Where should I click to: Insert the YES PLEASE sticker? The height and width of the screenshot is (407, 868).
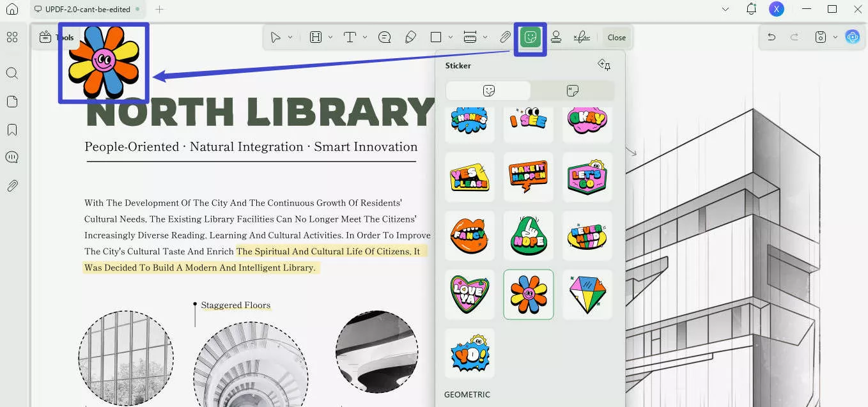tap(470, 177)
